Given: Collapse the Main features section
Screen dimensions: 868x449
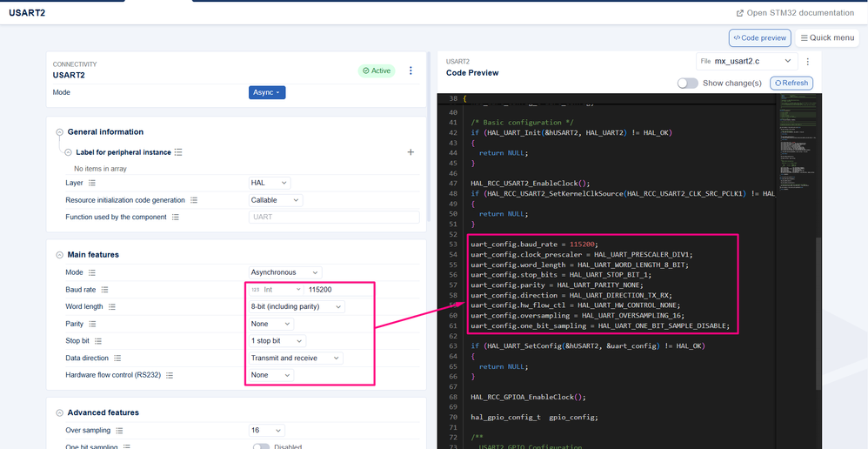Looking at the screenshot, I should [59, 255].
